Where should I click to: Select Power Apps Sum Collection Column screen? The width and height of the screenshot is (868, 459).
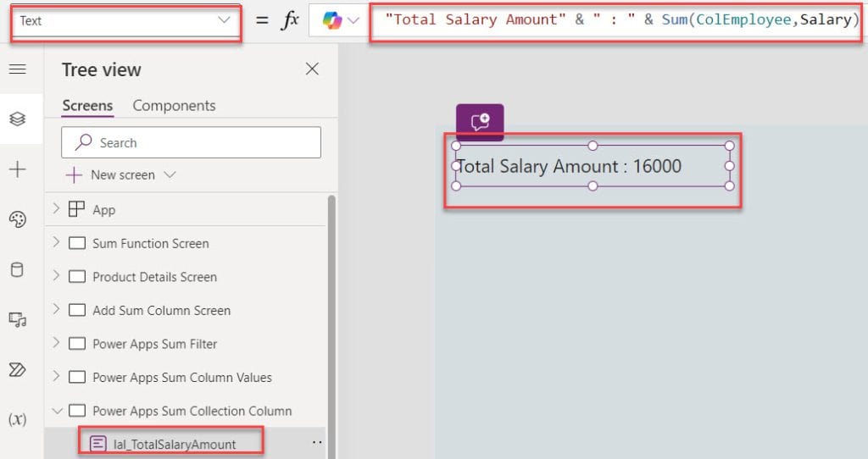point(192,411)
